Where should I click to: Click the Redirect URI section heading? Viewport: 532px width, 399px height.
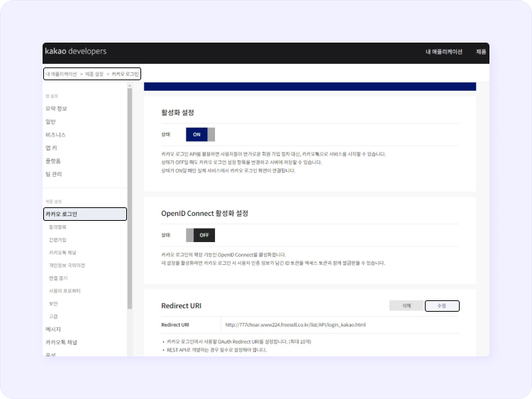[181, 305]
